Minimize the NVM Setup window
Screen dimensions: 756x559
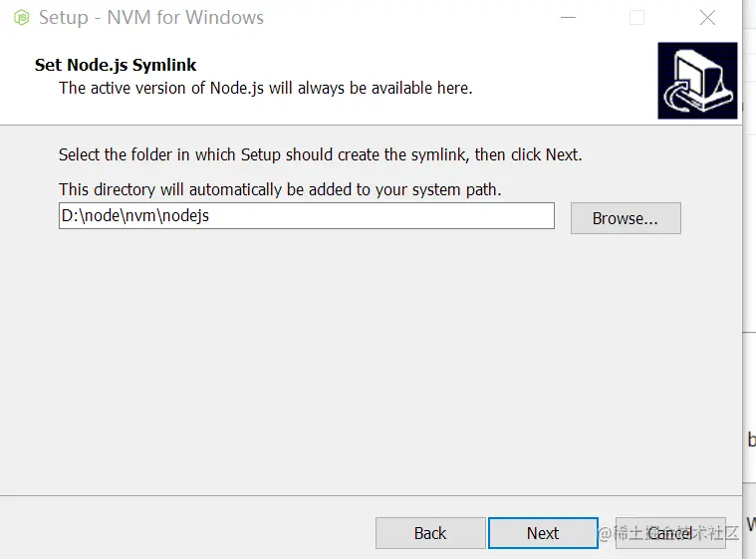coord(568,18)
